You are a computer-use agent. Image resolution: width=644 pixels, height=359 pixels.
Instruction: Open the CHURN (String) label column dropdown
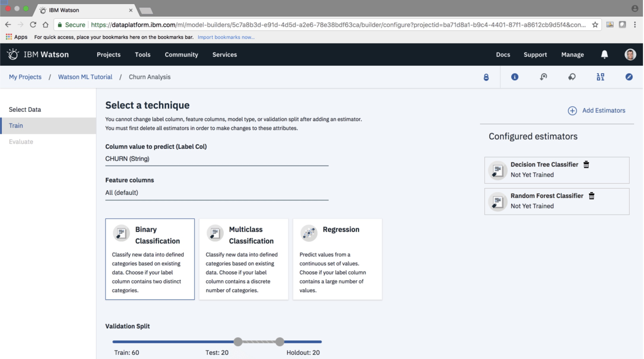pyautogui.click(x=217, y=159)
